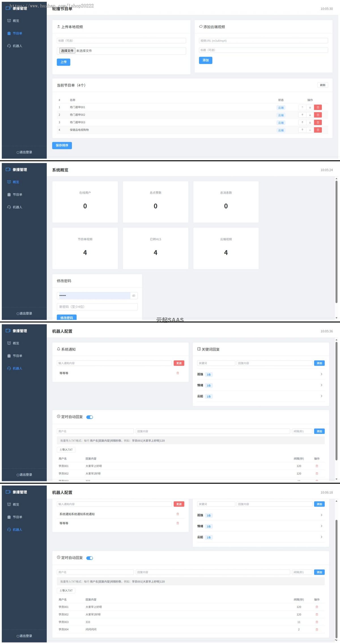
Task: Open 概览 in the 轮播节目单 screen sidebar
Action: click(13, 21)
